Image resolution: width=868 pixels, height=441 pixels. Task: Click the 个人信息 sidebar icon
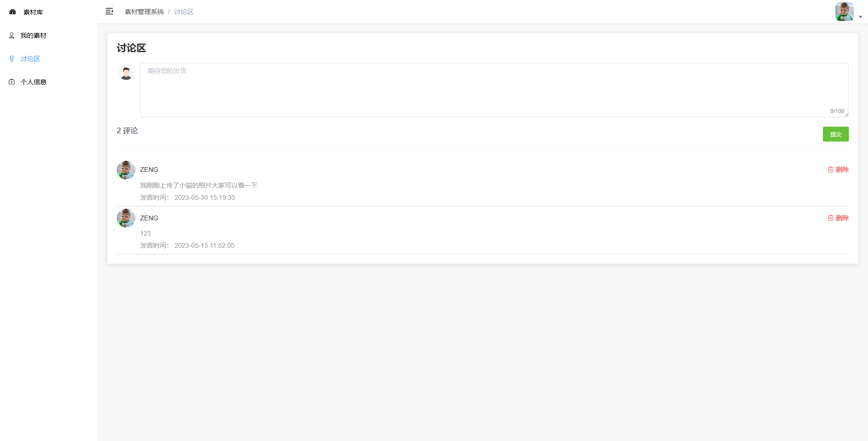pyautogui.click(x=12, y=82)
